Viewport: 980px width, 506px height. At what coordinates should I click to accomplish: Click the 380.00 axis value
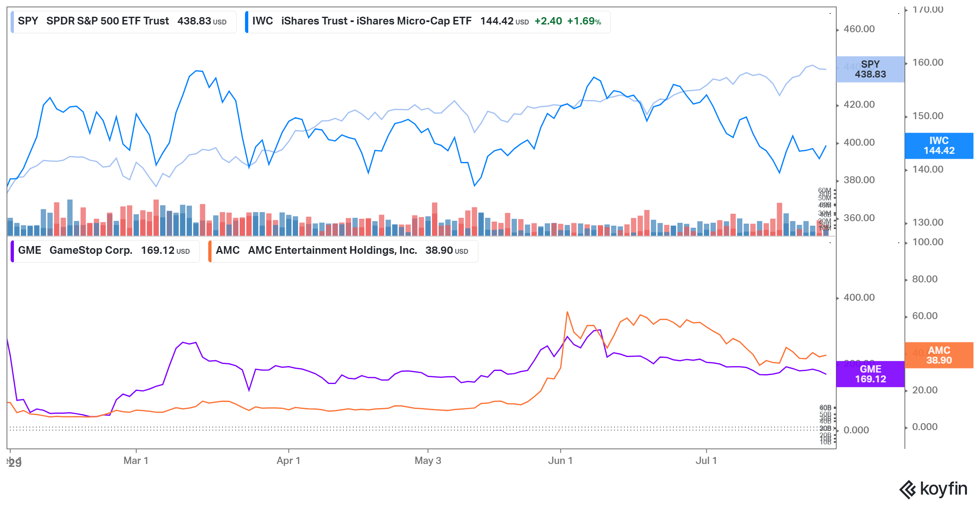tap(859, 180)
